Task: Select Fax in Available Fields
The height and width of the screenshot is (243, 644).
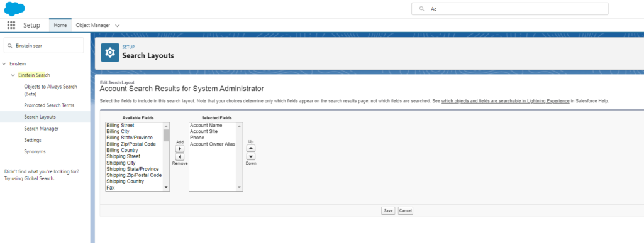Action: click(111, 188)
